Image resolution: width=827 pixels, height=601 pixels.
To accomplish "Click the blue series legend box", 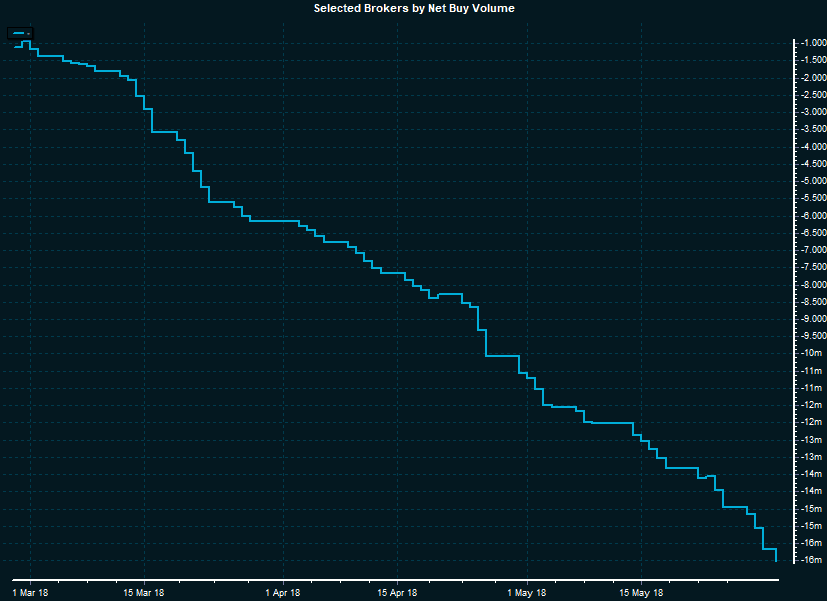I will point(22,33).
